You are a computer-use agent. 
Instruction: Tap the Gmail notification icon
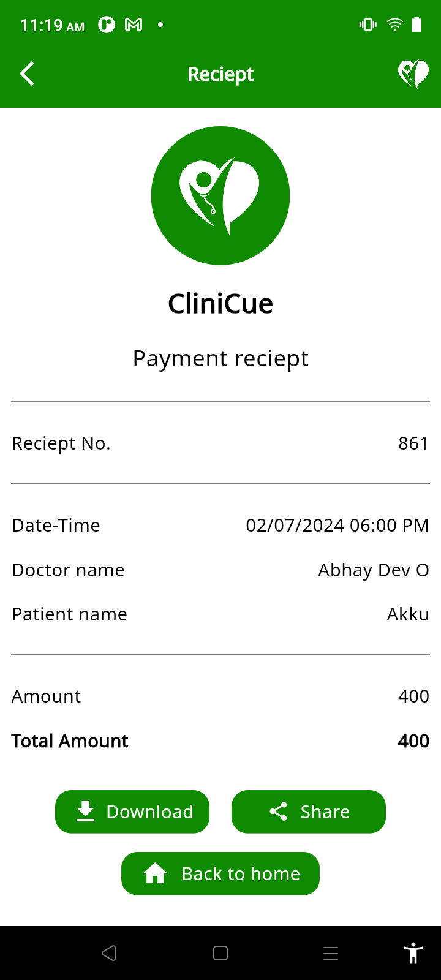pos(134,24)
